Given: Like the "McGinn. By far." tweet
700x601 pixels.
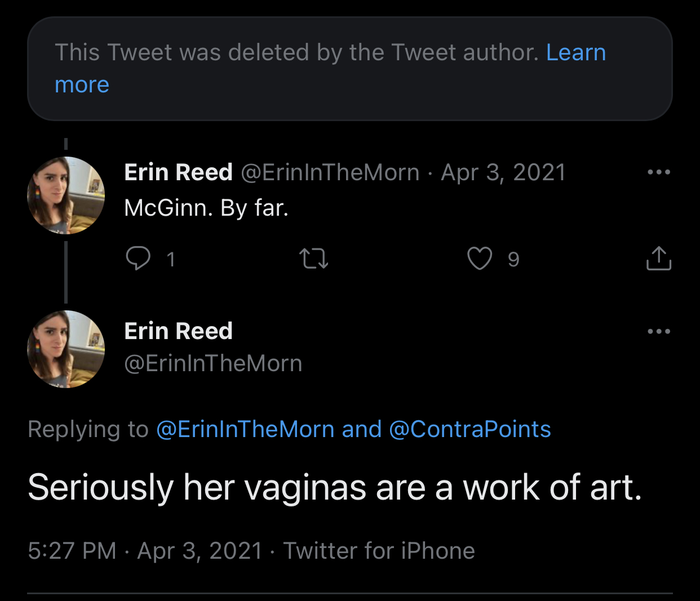Looking at the screenshot, I should pyautogui.click(x=480, y=259).
